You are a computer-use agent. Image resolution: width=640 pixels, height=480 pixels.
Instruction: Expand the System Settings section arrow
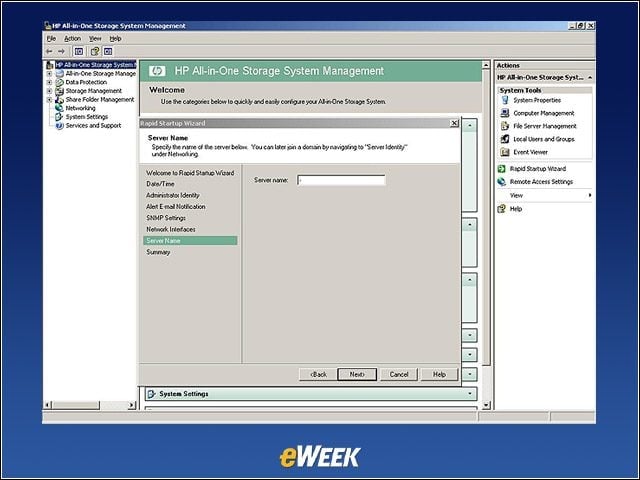(470, 394)
